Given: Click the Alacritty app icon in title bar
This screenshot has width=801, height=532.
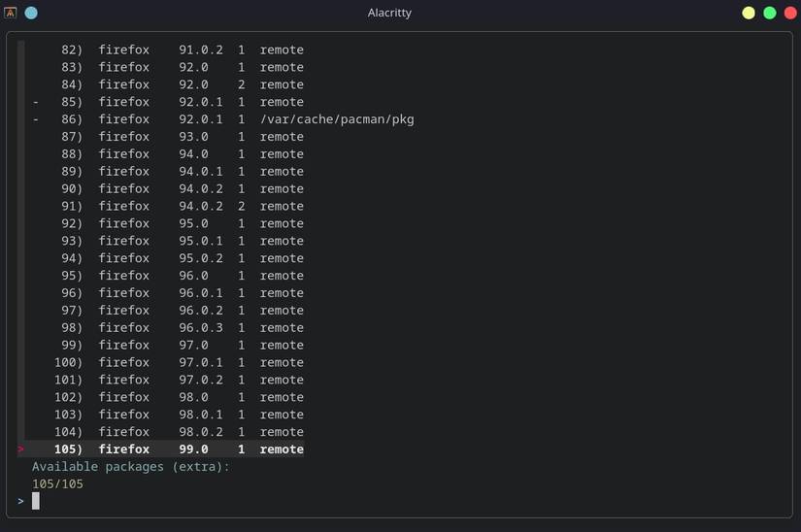Looking at the screenshot, I should pos(12,13).
